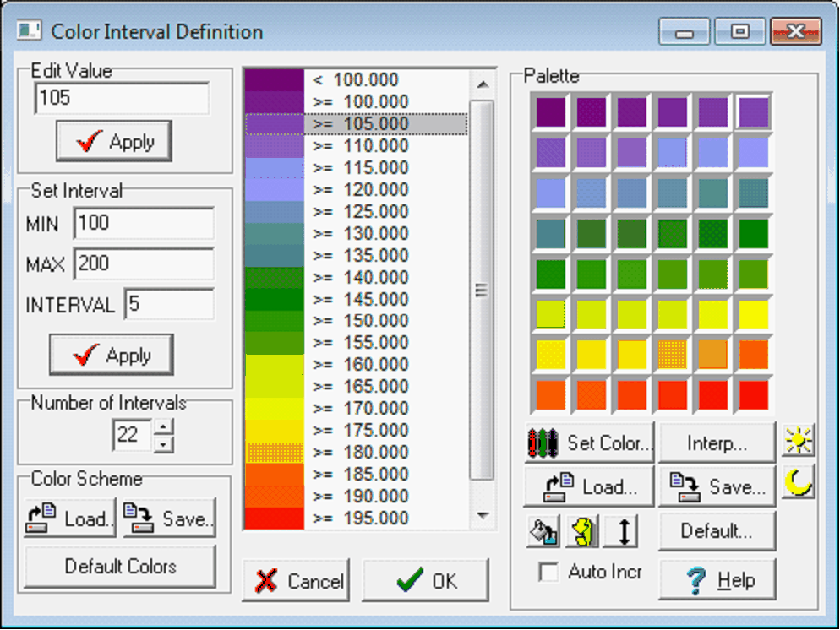
Task: Click the MAX interval input field
Action: point(142,263)
